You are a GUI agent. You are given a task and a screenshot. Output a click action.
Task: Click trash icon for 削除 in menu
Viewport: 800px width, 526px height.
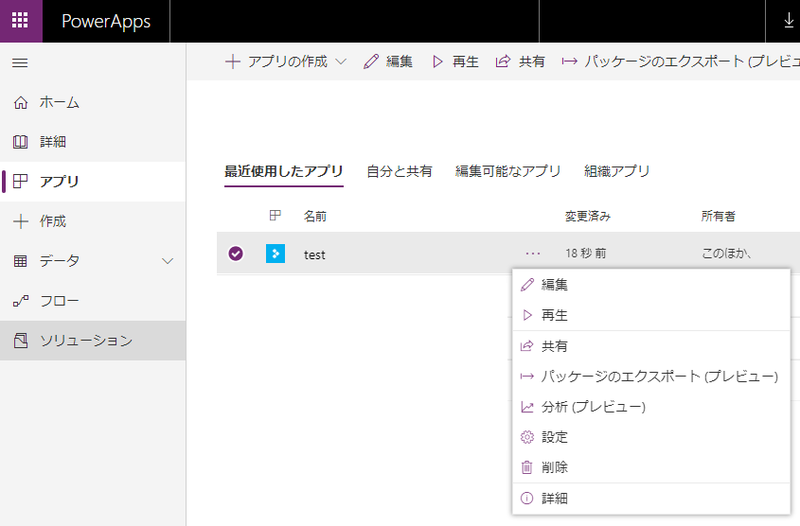(x=527, y=467)
